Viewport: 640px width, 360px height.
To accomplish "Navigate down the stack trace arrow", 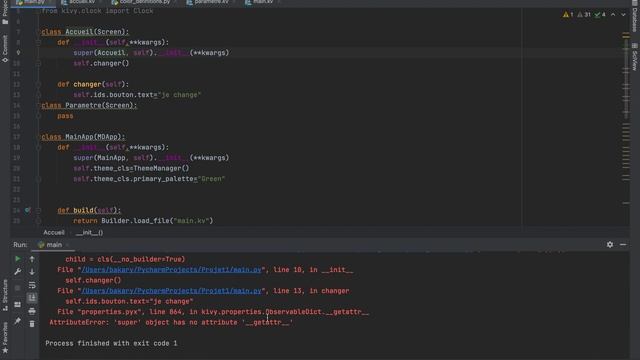I will [x=32, y=272].
